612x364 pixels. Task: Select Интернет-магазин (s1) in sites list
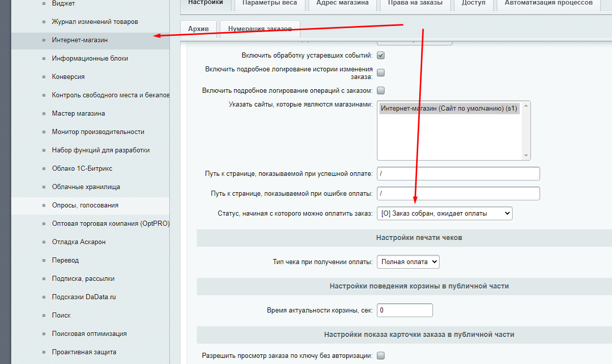(x=449, y=108)
